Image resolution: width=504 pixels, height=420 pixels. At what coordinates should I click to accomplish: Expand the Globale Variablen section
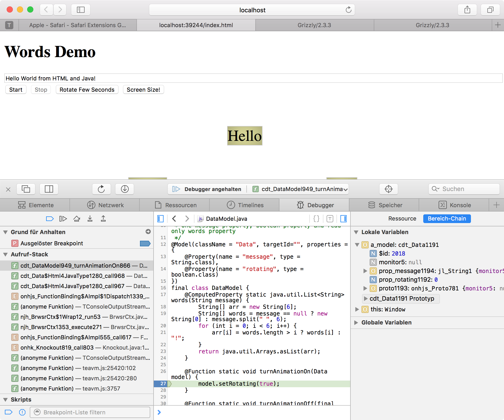(x=356, y=323)
